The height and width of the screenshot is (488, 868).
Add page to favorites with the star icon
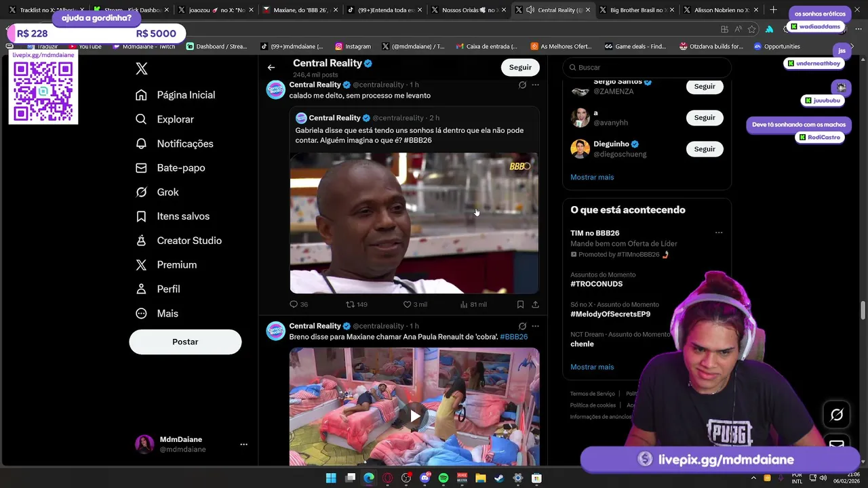tap(753, 29)
